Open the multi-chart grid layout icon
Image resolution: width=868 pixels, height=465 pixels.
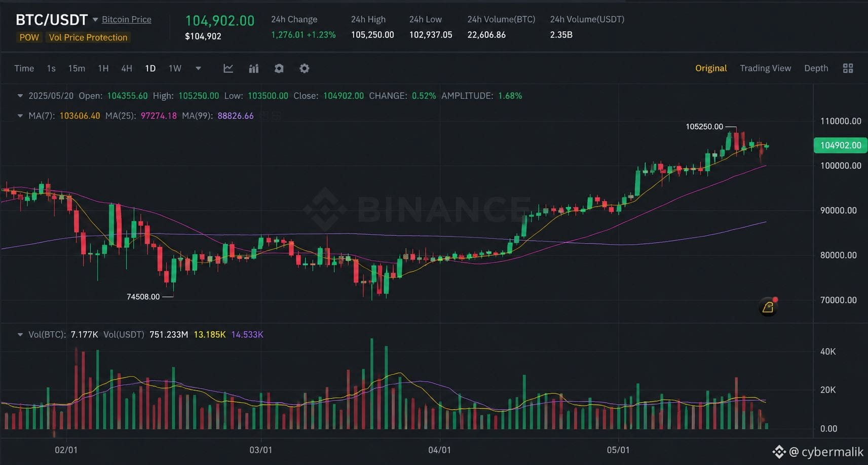coord(848,68)
